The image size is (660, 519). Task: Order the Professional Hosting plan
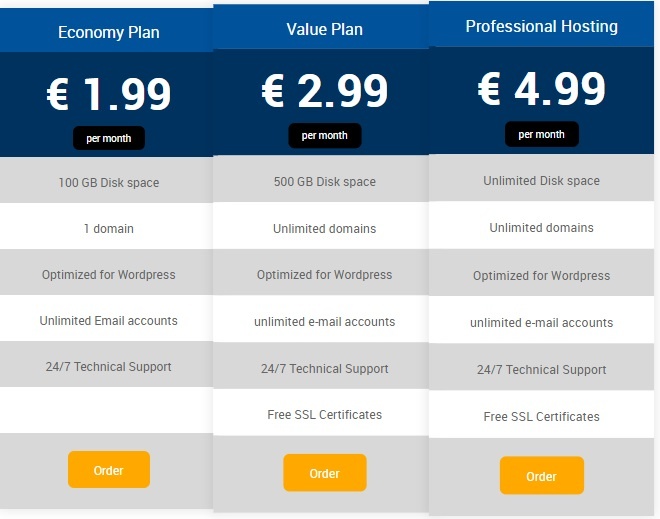pyautogui.click(x=542, y=475)
